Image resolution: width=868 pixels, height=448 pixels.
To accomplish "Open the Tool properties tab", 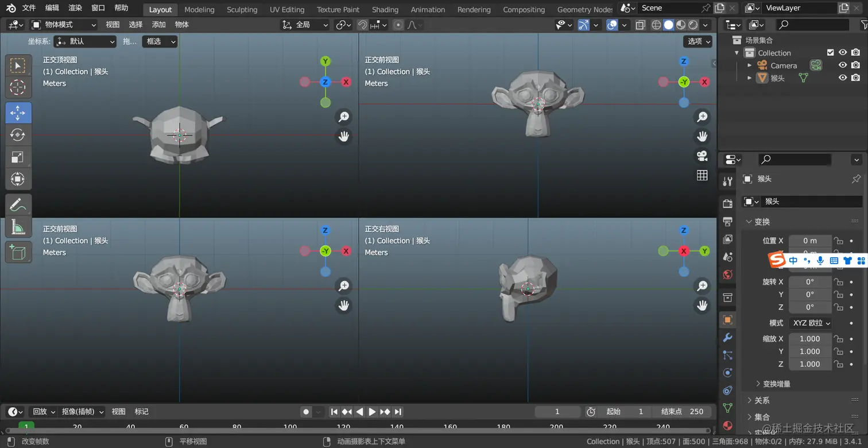I will [727, 181].
